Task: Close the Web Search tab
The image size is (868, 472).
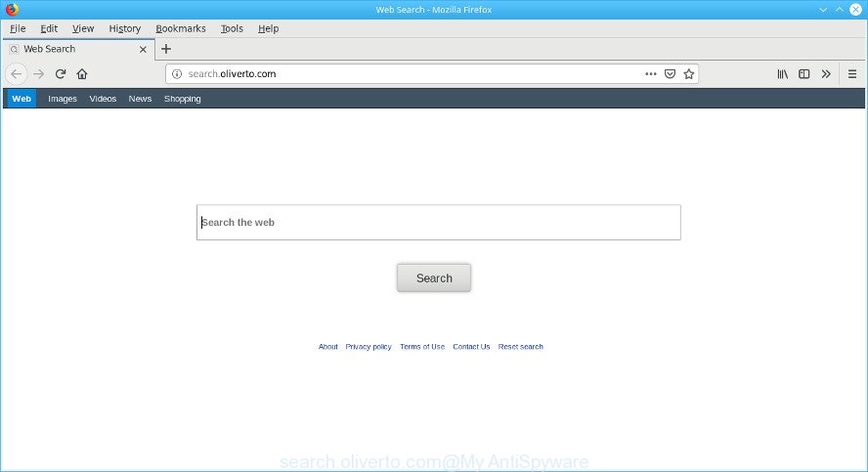Action: (x=143, y=49)
